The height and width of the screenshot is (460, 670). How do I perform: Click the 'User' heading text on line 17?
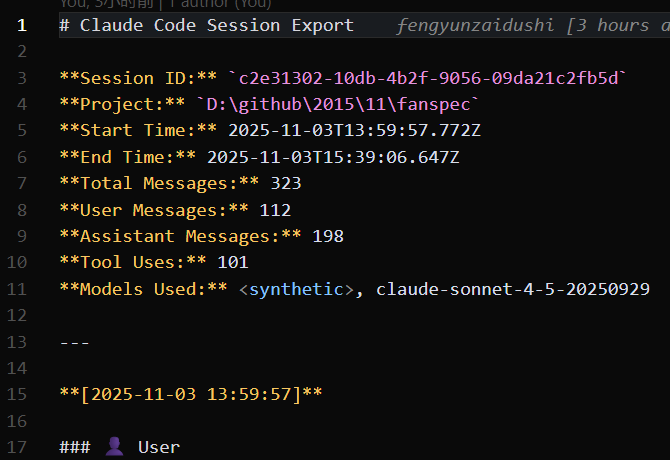tap(159, 447)
